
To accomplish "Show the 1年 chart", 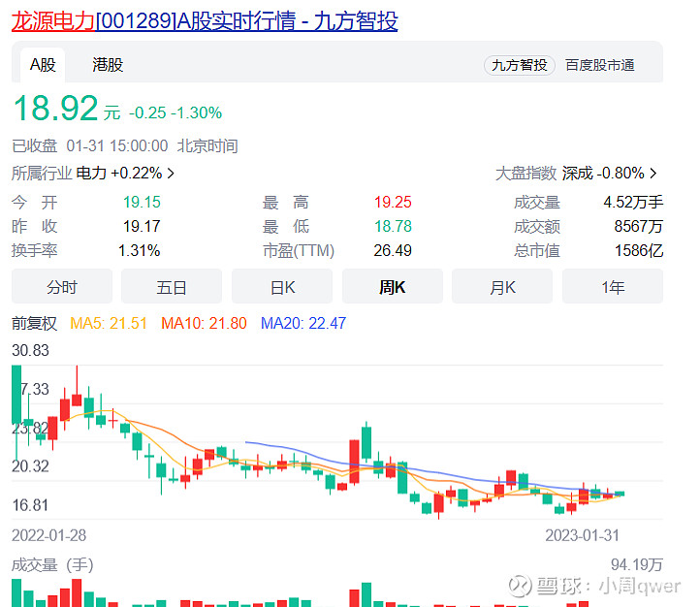I will 613,287.
